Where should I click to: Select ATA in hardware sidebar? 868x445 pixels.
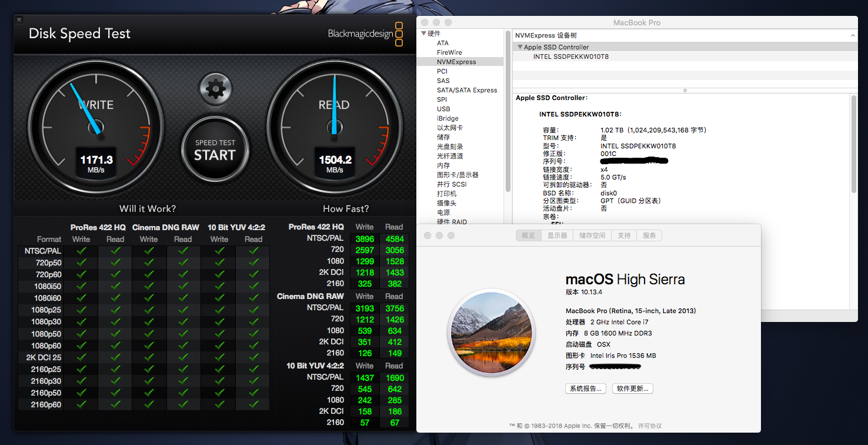(443, 43)
